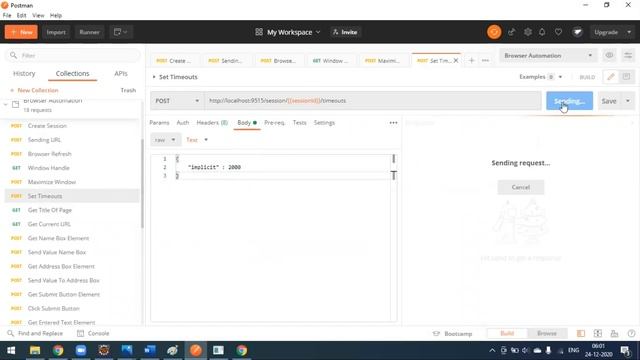The height and width of the screenshot is (360, 640).
Task: Click the heart icon in header
Action: pos(558,32)
